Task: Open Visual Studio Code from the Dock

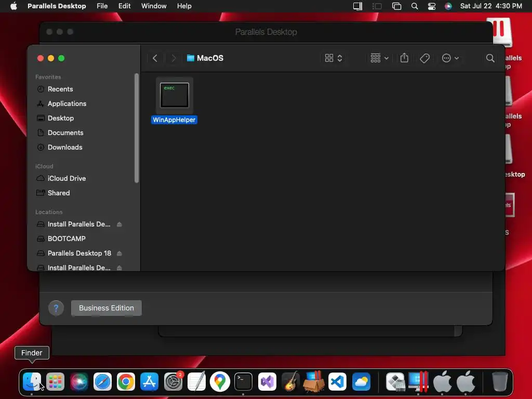Action: click(x=337, y=381)
